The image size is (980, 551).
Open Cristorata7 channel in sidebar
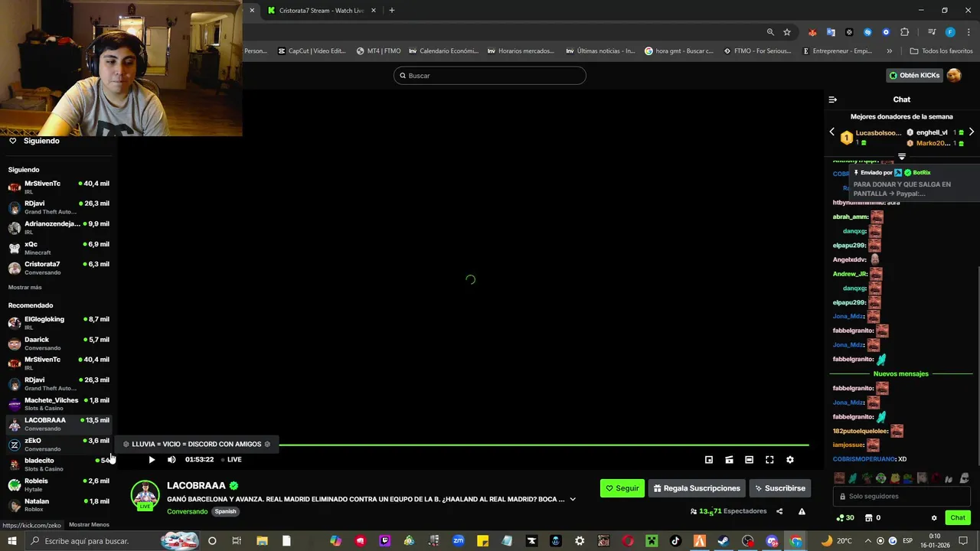[58, 268]
